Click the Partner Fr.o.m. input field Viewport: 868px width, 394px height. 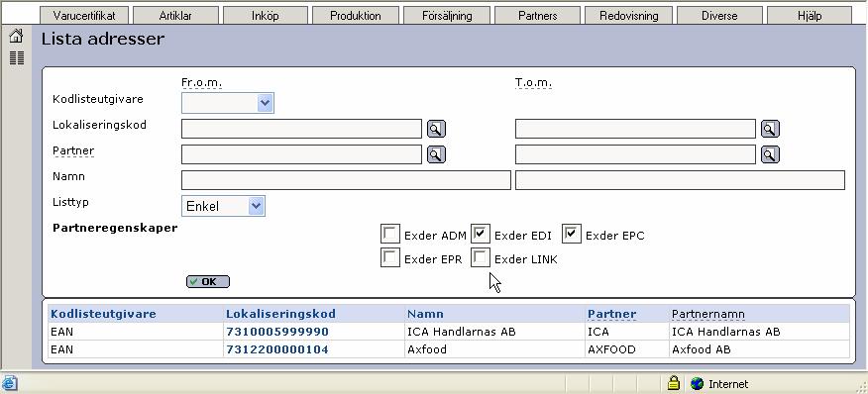tap(301, 154)
